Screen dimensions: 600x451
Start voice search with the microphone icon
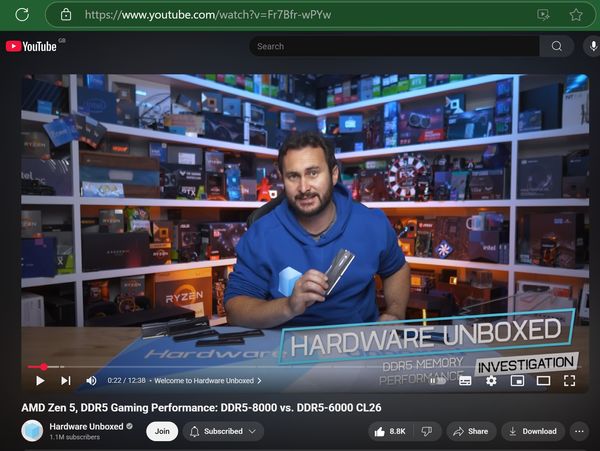[x=592, y=46]
